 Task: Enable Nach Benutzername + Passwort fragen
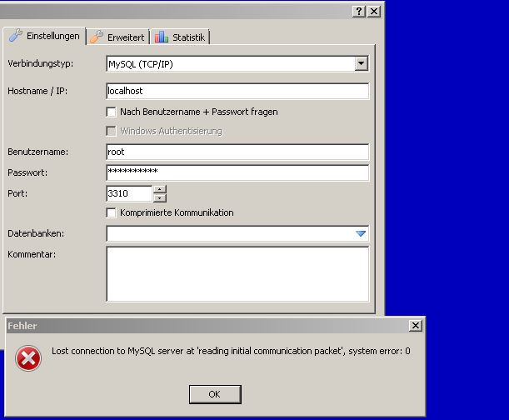[x=111, y=112]
